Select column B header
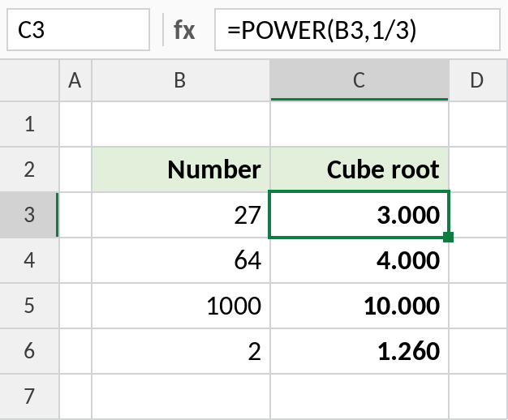 (181, 80)
